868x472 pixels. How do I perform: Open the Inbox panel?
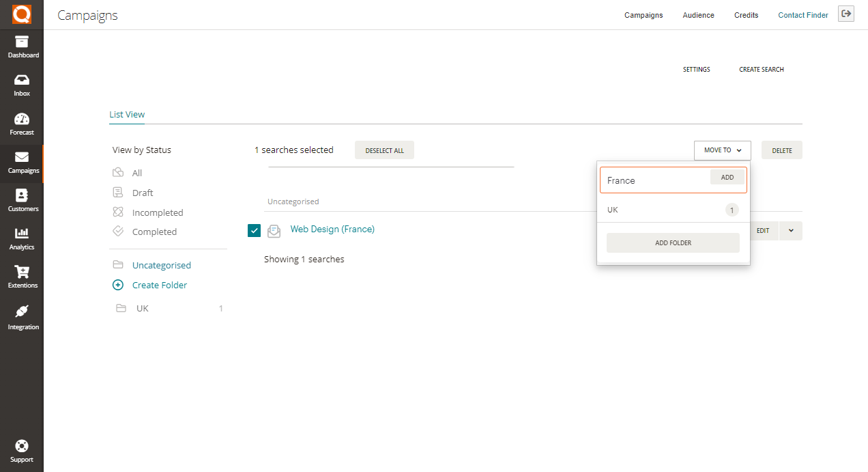(22, 83)
